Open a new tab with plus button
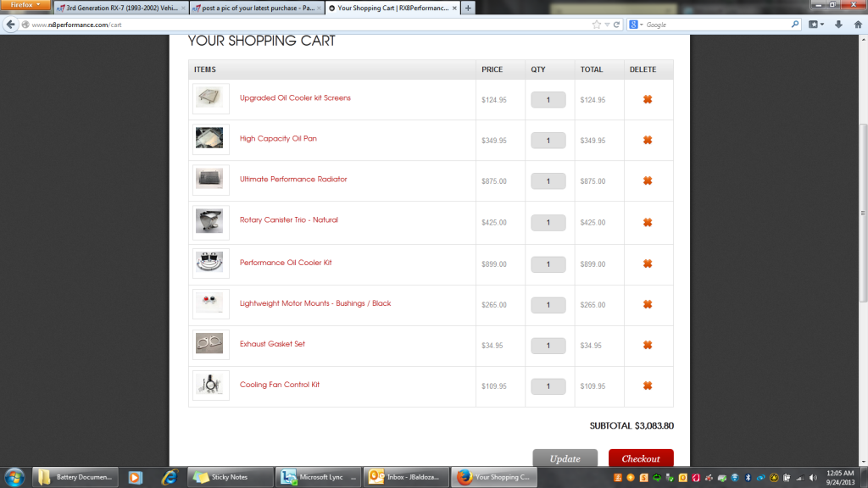 [x=468, y=8]
